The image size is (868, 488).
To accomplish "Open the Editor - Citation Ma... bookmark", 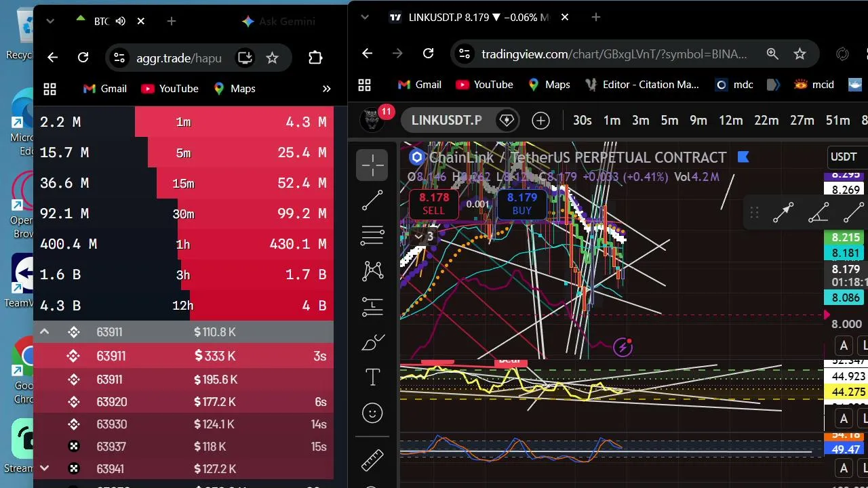I will coord(641,85).
